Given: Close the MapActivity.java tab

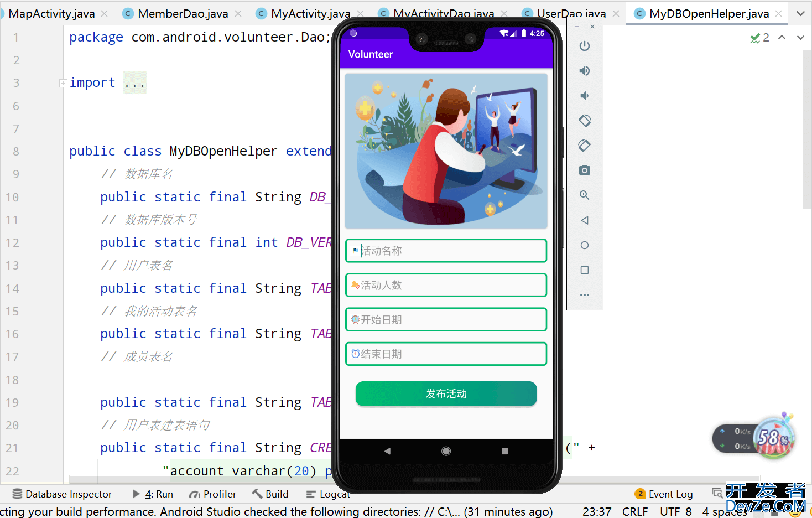Looking at the screenshot, I should (x=105, y=14).
